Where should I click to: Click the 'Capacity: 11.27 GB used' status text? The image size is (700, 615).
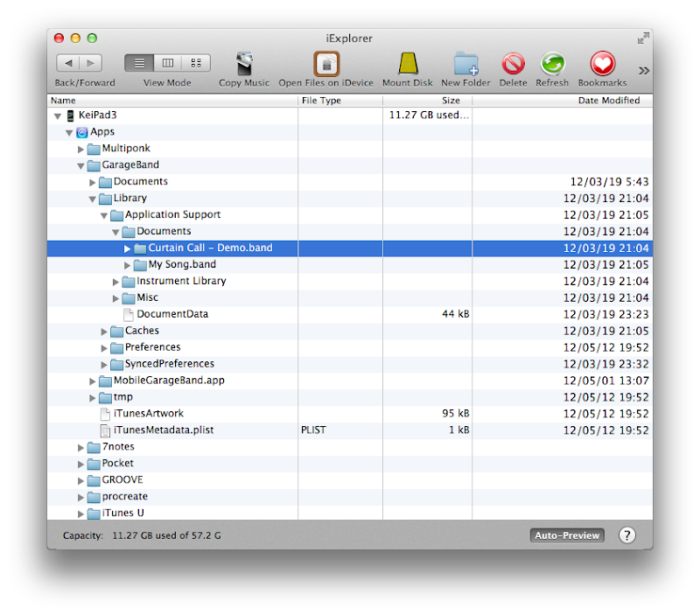click(x=142, y=535)
